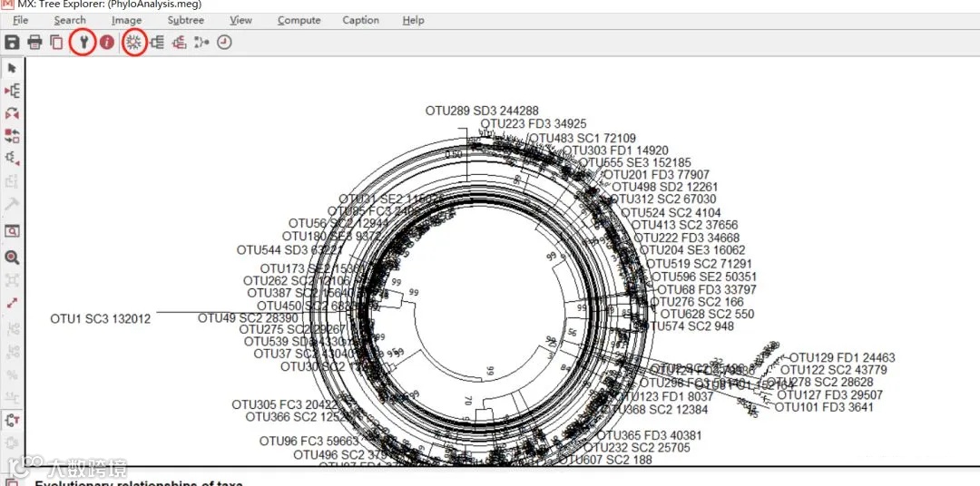Image resolution: width=980 pixels, height=486 pixels.
Task: Save the tree session with the floppy disk icon
Action: pos(12,43)
